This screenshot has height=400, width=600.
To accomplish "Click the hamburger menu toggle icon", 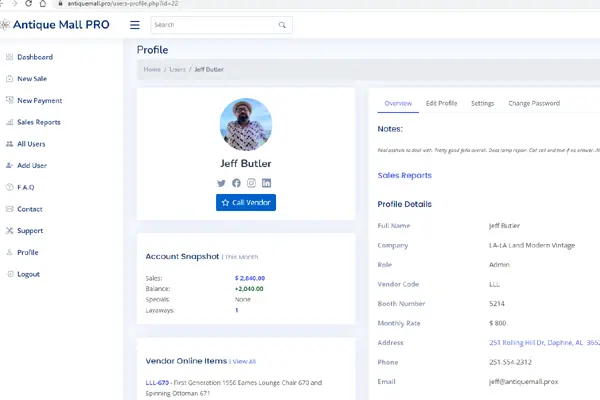I will coord(135,25).
